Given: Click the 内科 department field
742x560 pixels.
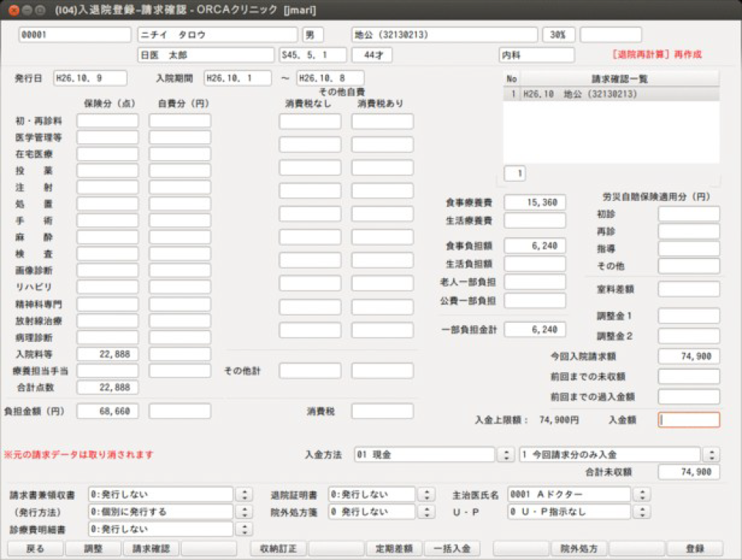Looking at the screenshot, I should [x=536, y=55].
